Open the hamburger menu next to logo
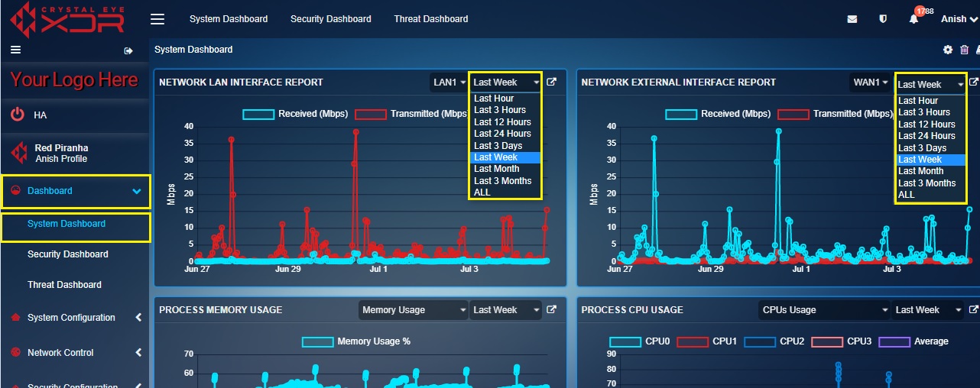This screenshot has width=980, height=388. coord(157,18)
